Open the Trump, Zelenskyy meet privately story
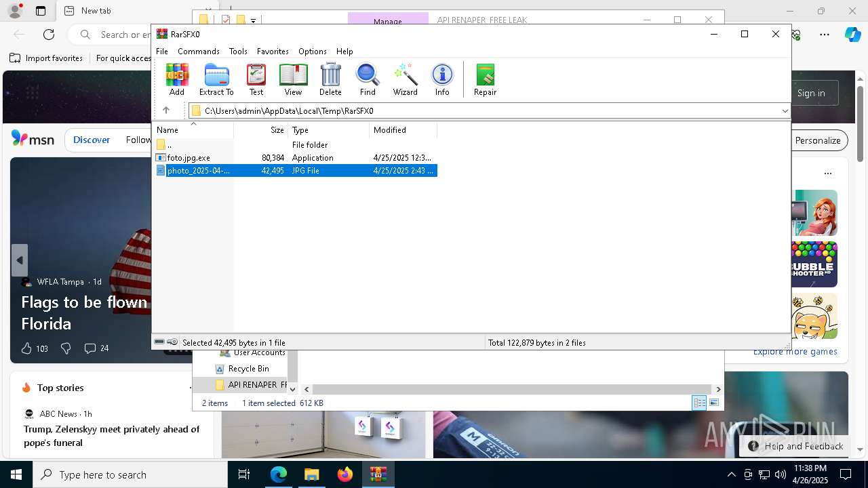Screen dimensions: 868x488 [x=112, y=436]
